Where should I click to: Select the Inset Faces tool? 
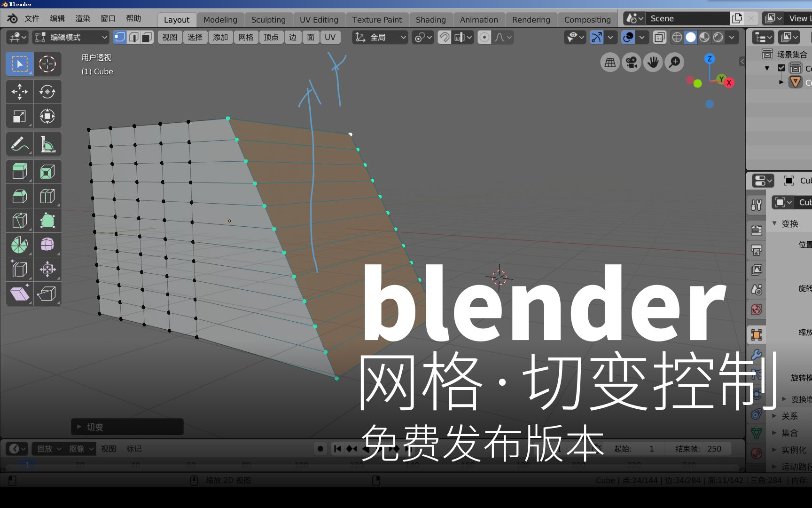(x=47, y=172)
